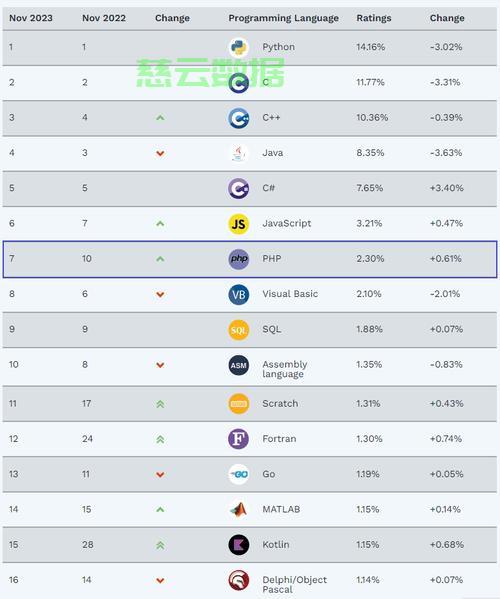
Task: Click the purple php logo
Action: click(x=238, y=259)
